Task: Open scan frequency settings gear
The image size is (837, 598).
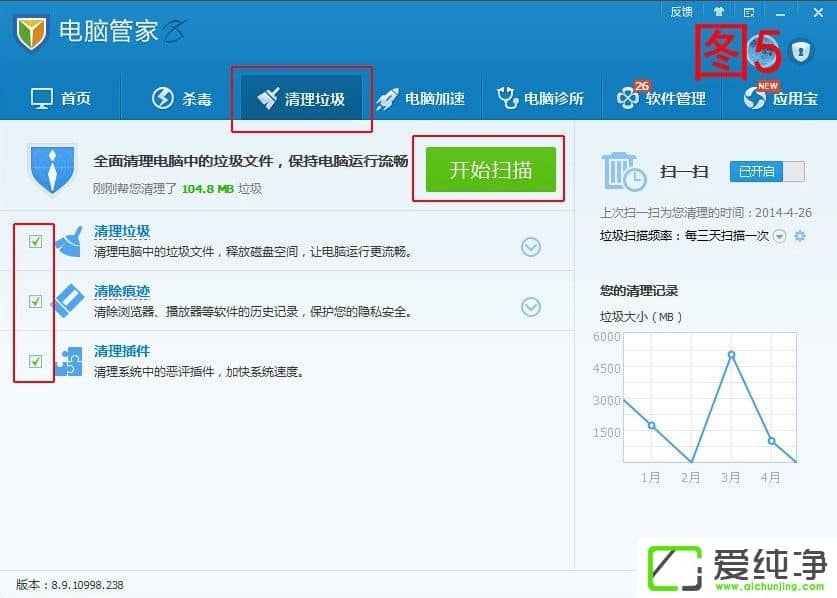Action: (x=801, y=236)
